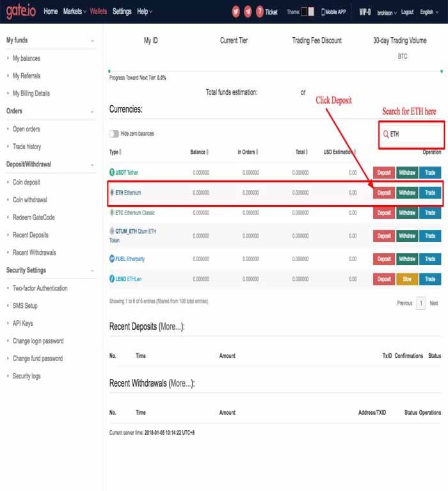
Task: Open My Referrals in sidebar
Action: pyautogui.click(x=27, y=76)
